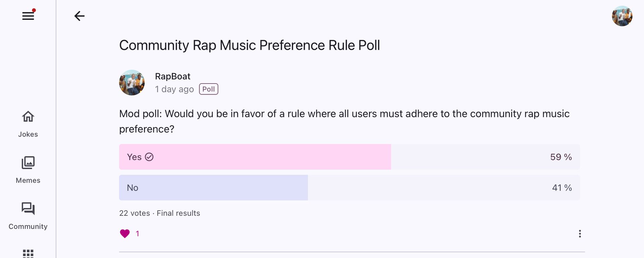Go back using the left arrow
644x258 pixels.
tap(79, 16)
